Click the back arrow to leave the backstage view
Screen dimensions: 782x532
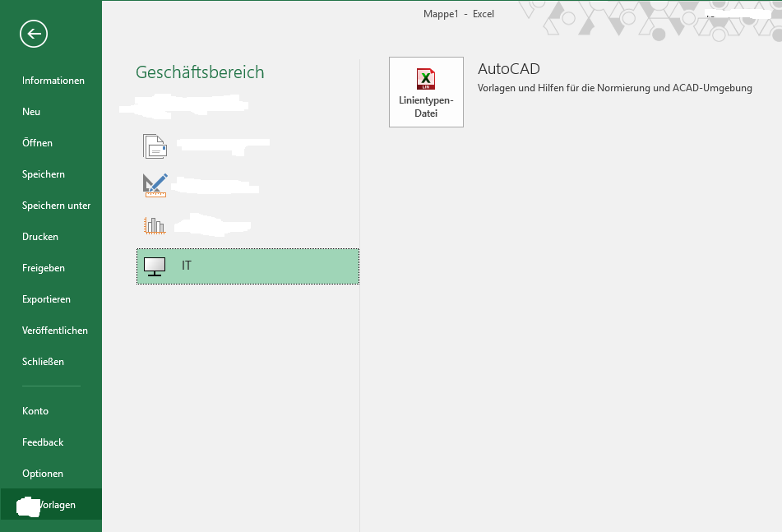[34, 34]
